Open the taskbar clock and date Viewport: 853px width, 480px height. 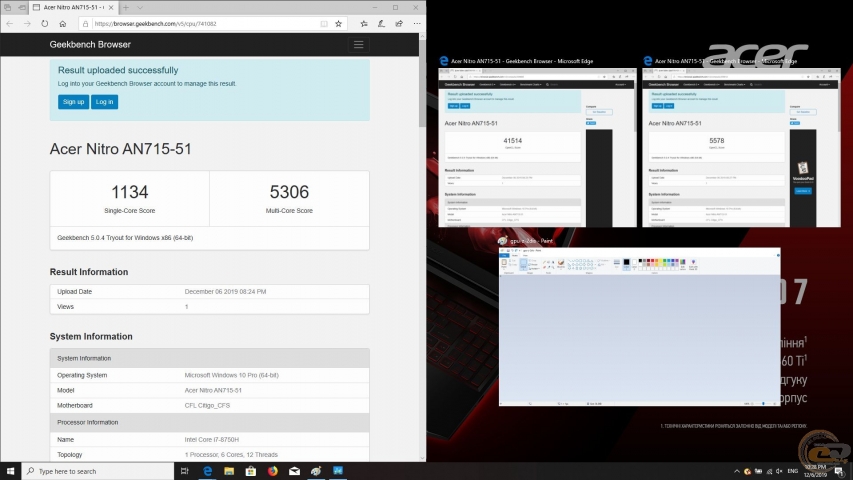coord(815,471)
